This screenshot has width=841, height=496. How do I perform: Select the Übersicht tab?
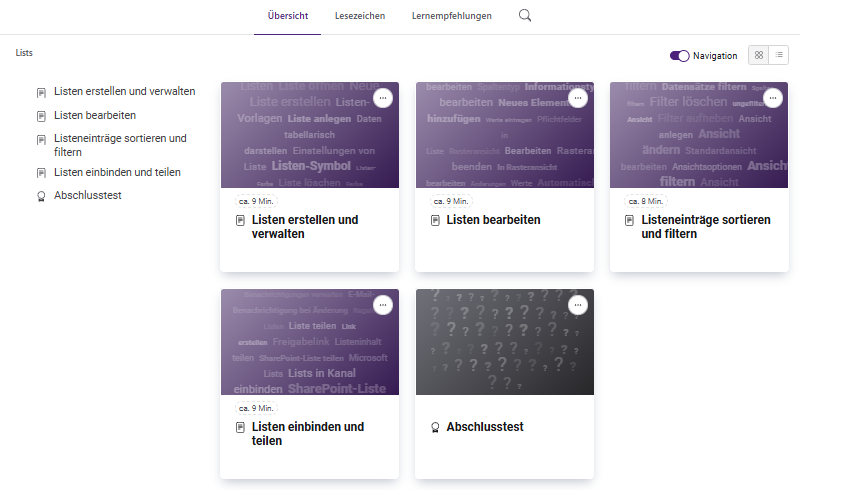(287, 16)
